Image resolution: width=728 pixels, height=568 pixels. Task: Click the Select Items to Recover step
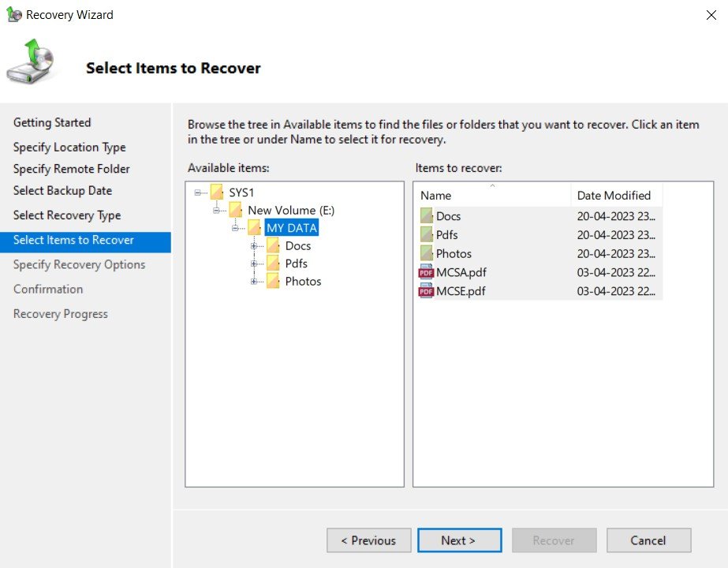[x=85, y=242]
